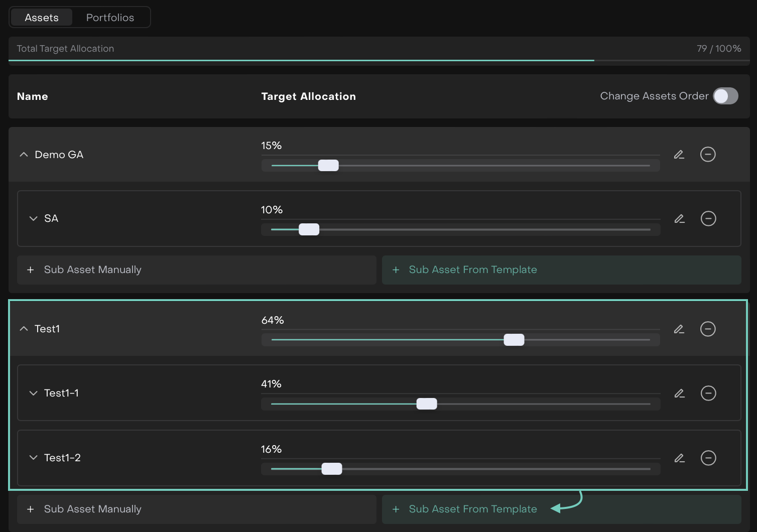757x532 pixels.
Task: Click the pencil icon for Test1-1
Action: [679, 393]
